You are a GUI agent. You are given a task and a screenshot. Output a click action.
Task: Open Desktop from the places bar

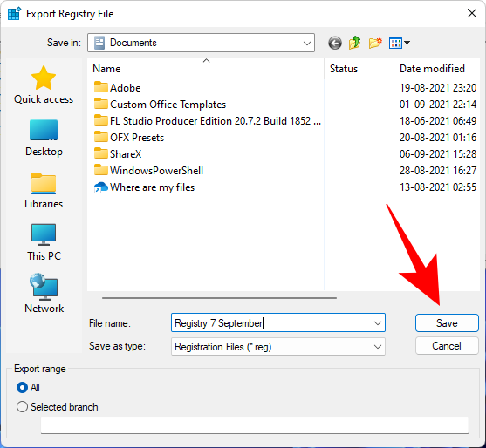(44, 138)
